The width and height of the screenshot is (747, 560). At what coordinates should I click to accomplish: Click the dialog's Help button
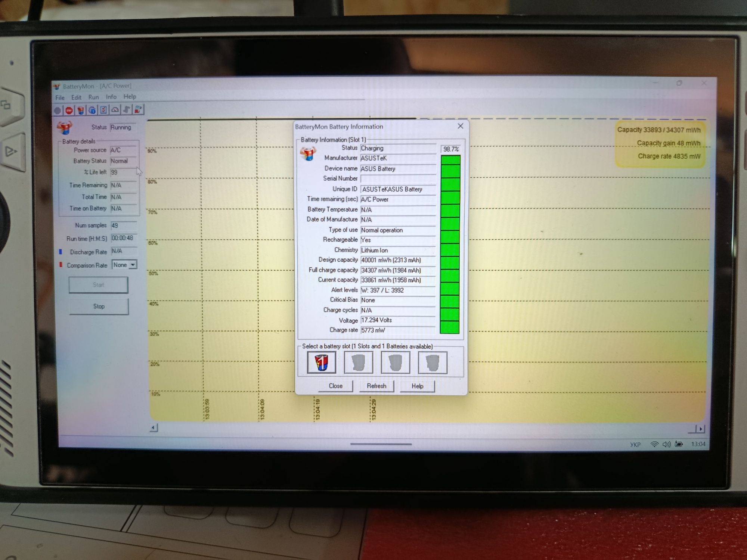(417, 386)
